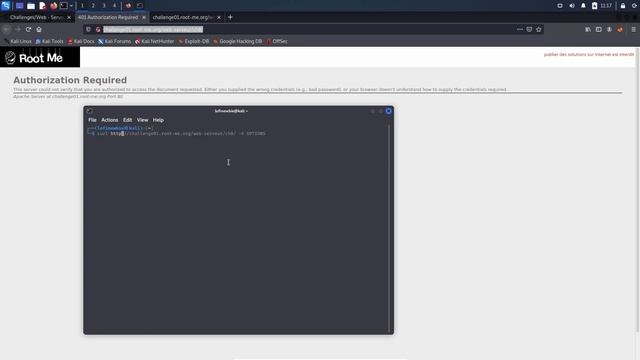Select the terminal window button in taskbar
This screenshot has height=360, width=640.
point(140,6)
